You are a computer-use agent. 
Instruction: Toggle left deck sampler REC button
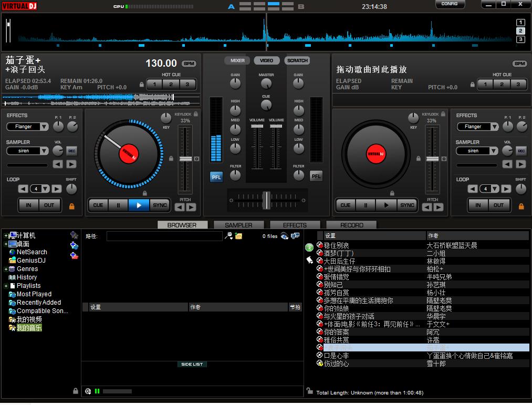tap(71, 151)
